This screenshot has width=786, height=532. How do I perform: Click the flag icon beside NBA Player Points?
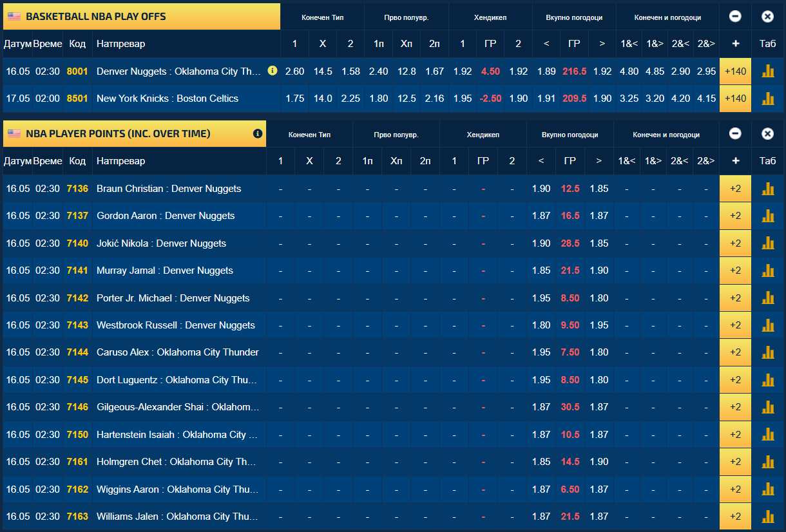tap(14, 134)
